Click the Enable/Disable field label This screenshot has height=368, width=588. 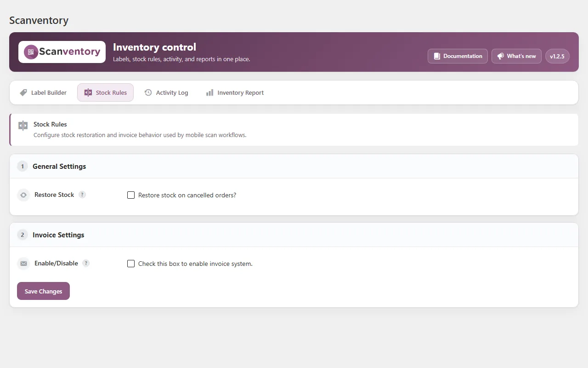click(56, 263)
